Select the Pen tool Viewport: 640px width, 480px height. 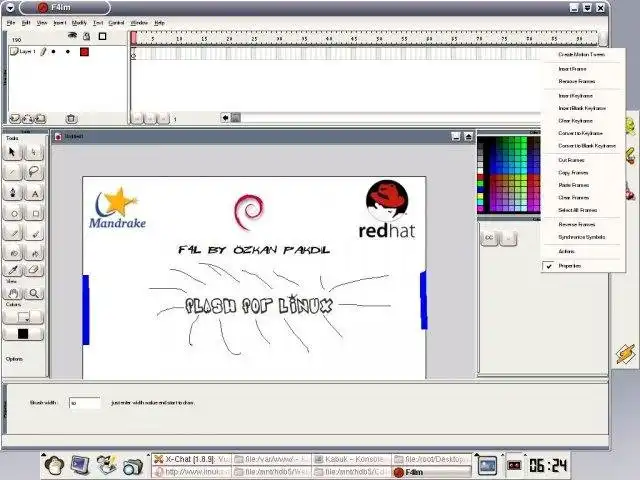(13, 192)
